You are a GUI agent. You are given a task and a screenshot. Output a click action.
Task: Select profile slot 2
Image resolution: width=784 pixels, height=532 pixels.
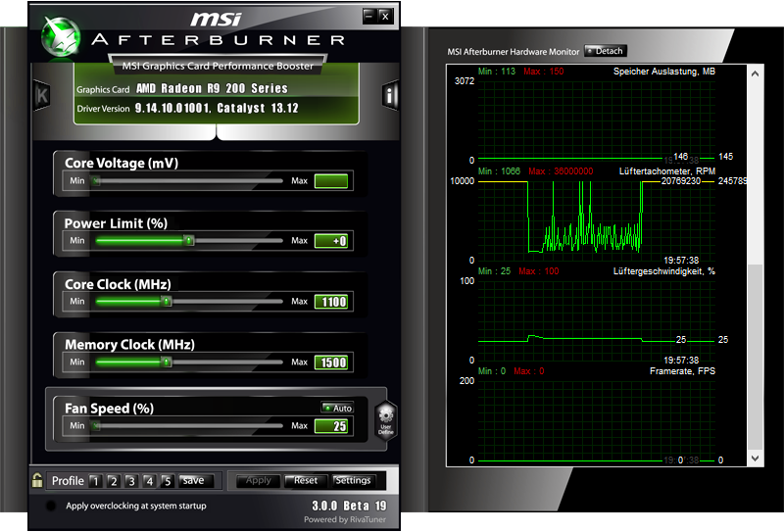point(113,481)
